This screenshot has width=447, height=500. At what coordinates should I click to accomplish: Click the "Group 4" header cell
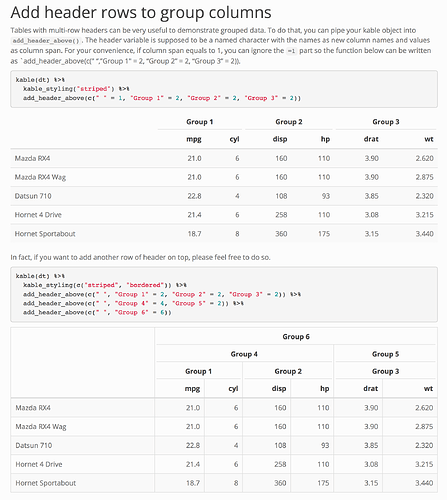tap(244, 354)
